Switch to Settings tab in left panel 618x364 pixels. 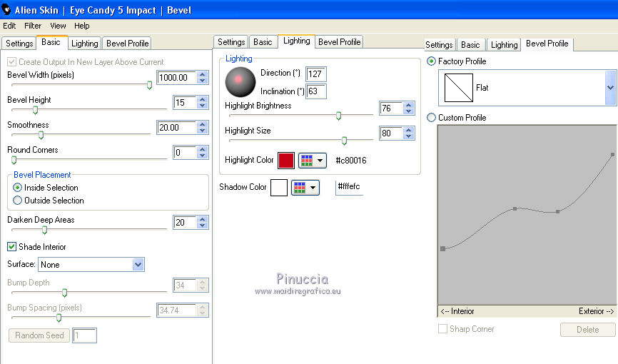tap(19, 44)
